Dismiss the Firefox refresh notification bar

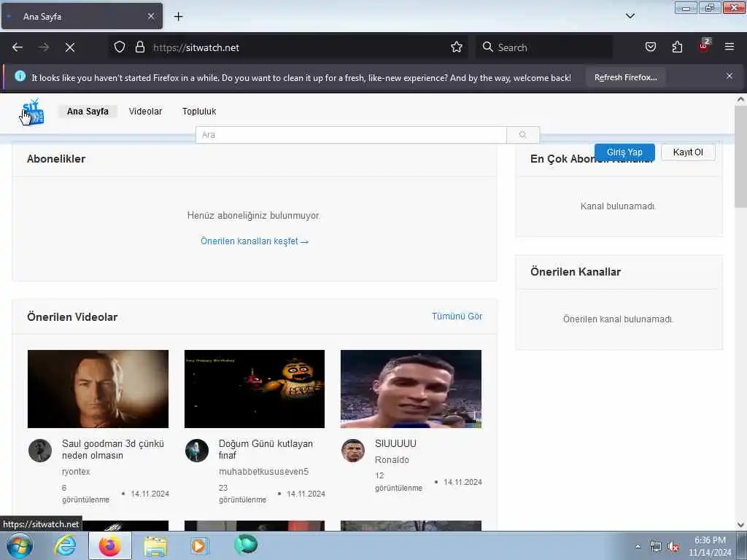(729, 76)
